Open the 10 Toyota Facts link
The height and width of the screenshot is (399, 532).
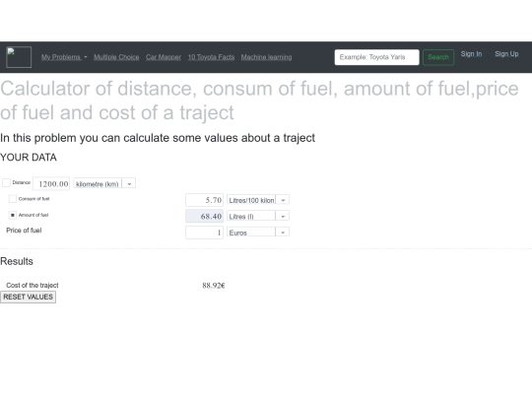coord(211,57)
